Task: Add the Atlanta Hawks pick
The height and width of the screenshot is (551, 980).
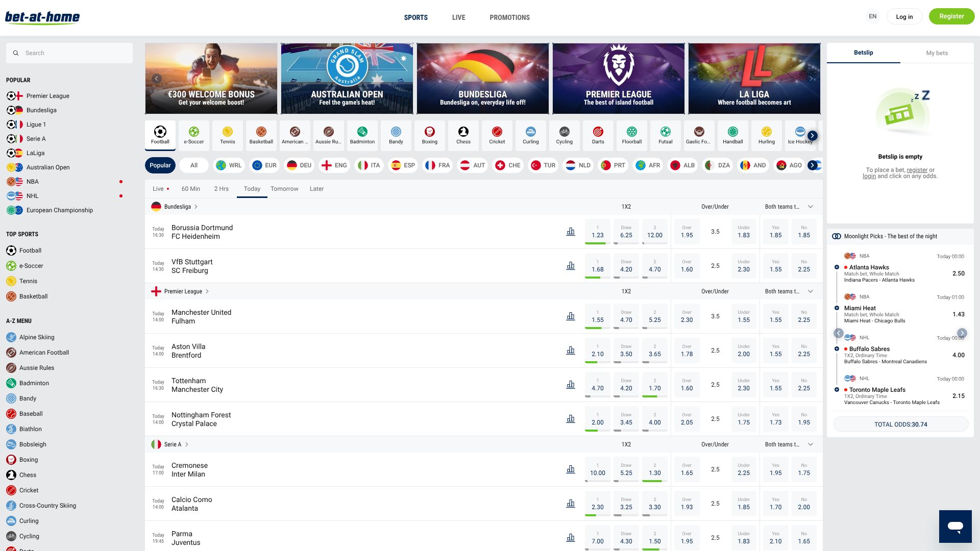Action: tap(837, 267)
